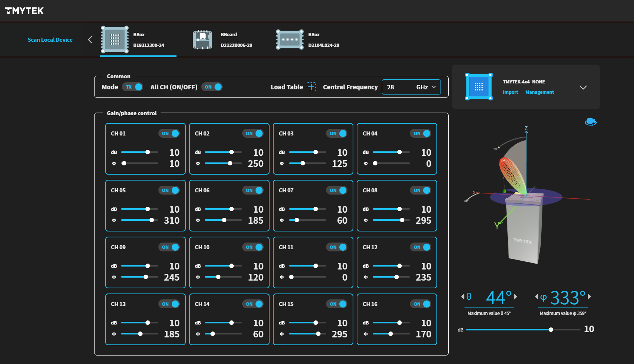634x364 pixels.
Task: Click the CH 01 dB gain slider
Action: pos(140,152)
